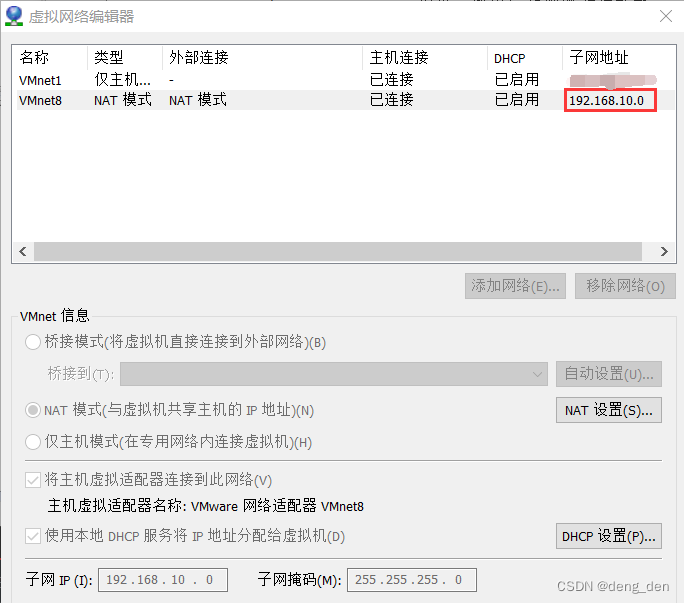The width and height of the screenshot is (684, 603).
Task: Click VMnet8 DHCP cell 已启用
Action: click(x=517, y=100)
